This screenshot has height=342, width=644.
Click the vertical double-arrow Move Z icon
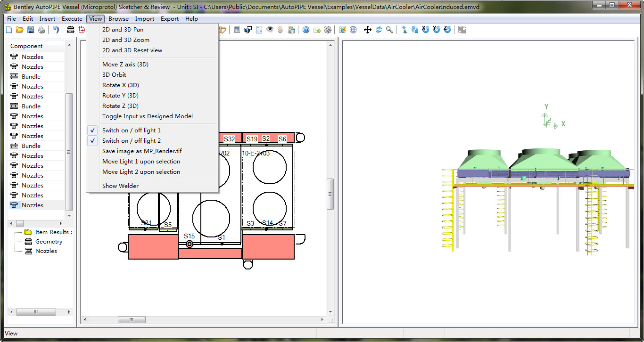pyautogui.click(x=404, y=30)
